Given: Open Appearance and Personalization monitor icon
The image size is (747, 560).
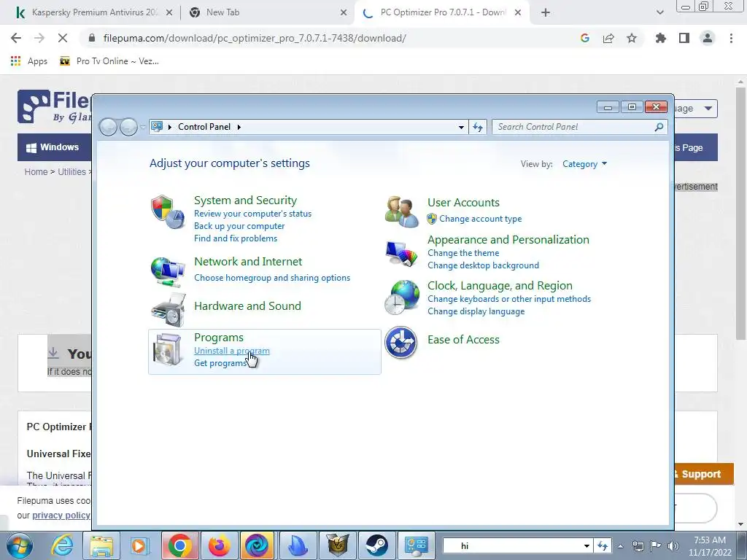Looking at the screenshot, I should pos(402,254).
